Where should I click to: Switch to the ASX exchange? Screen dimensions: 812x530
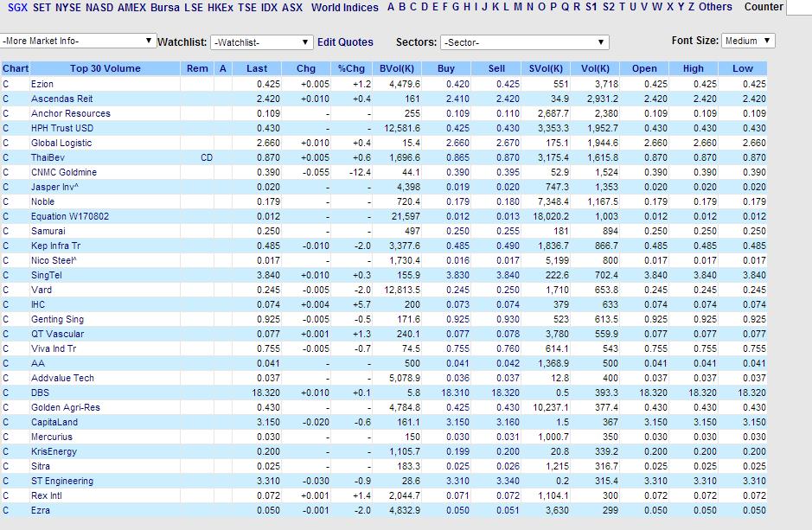coord(292,7)
